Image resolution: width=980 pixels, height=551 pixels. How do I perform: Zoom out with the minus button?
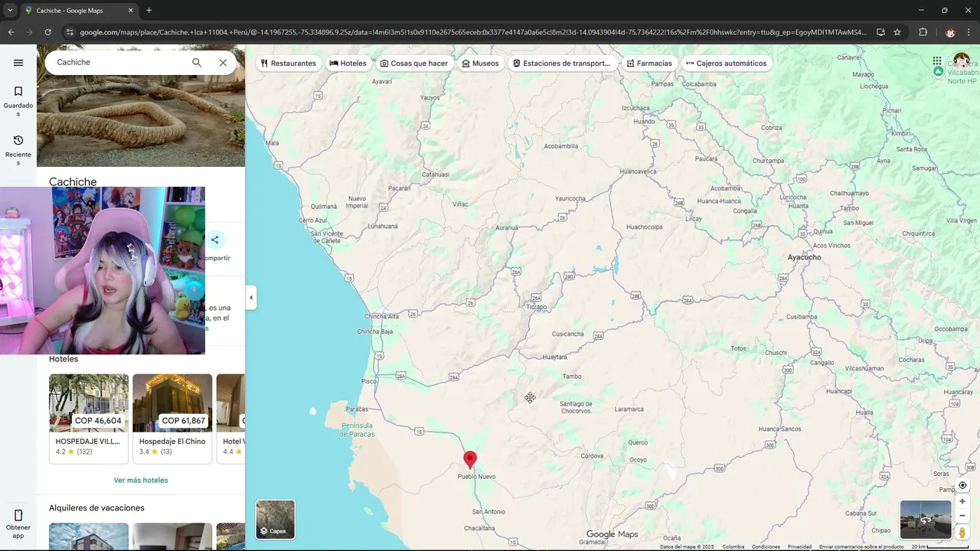(962, 515)
